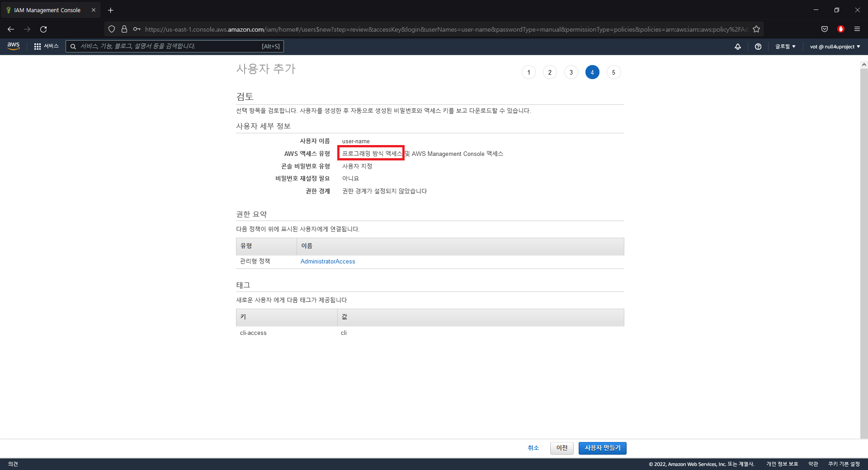868x470 pixels.
Task: Click the 사용자 만들기 button
Action: click(x=603, y=448)
